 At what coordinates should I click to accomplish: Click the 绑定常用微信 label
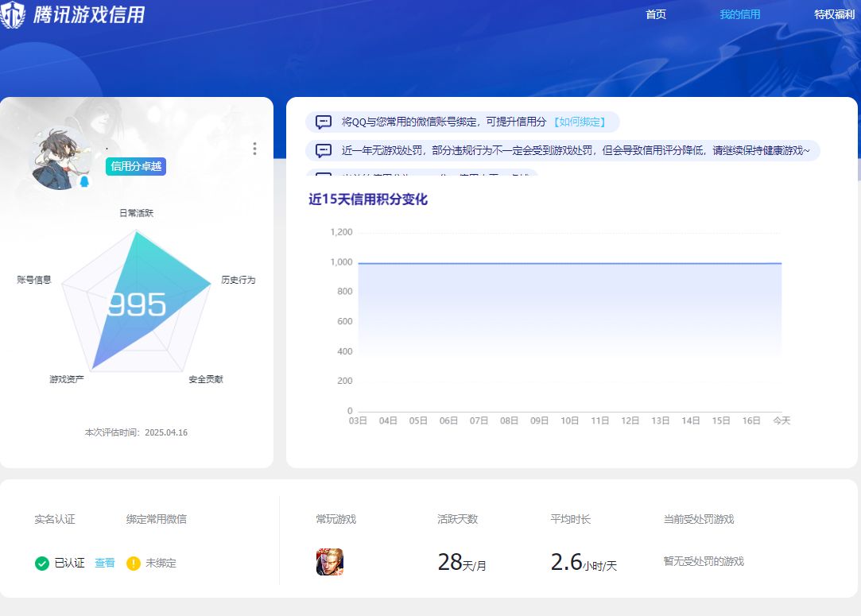[x=157, y=519]
